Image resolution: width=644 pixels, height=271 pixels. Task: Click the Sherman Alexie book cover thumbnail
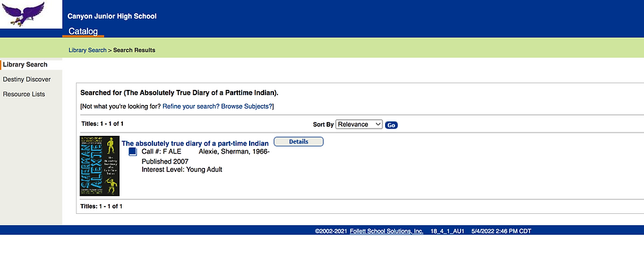pos(99,165)
